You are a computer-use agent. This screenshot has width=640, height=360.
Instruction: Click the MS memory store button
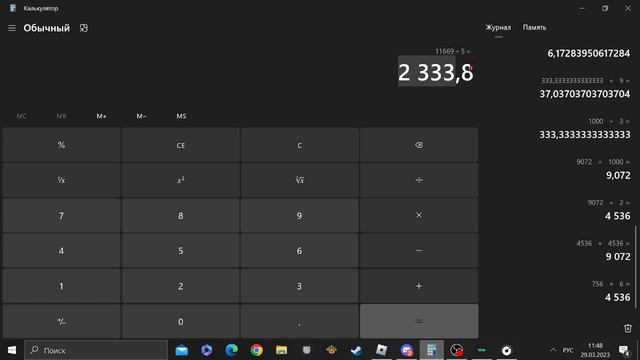point(181,116)
